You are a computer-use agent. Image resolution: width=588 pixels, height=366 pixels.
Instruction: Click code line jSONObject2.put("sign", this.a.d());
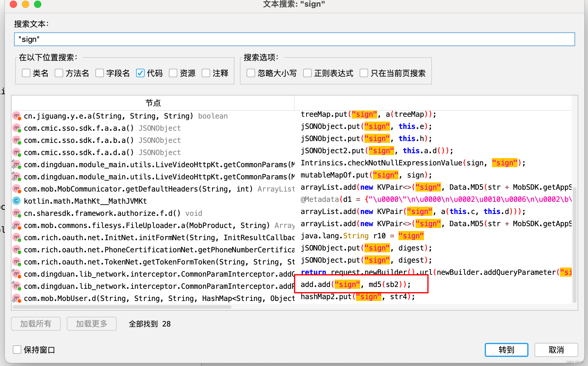pyautogui.click(x=377, y=151)
